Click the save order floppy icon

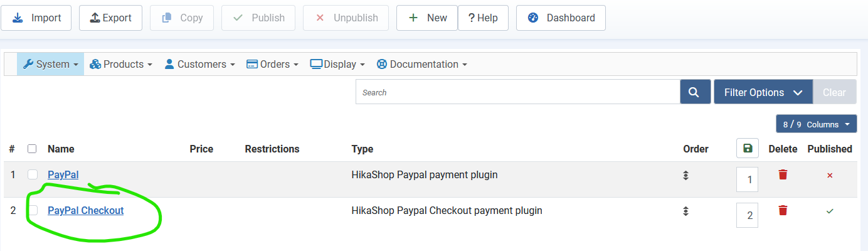click(x=748, y=149)
